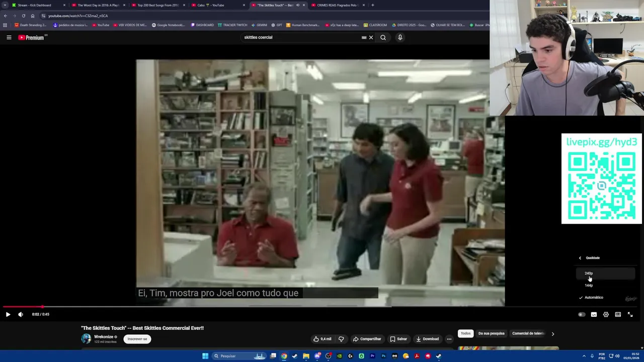Save video with the Salvar button
644x362 pixels.
[398, 339]
